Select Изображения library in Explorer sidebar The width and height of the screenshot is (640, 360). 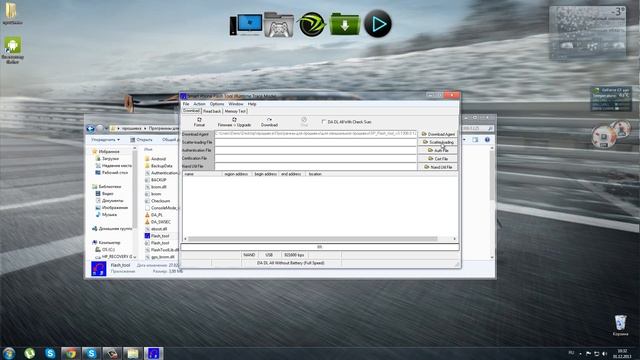point(112,207)
